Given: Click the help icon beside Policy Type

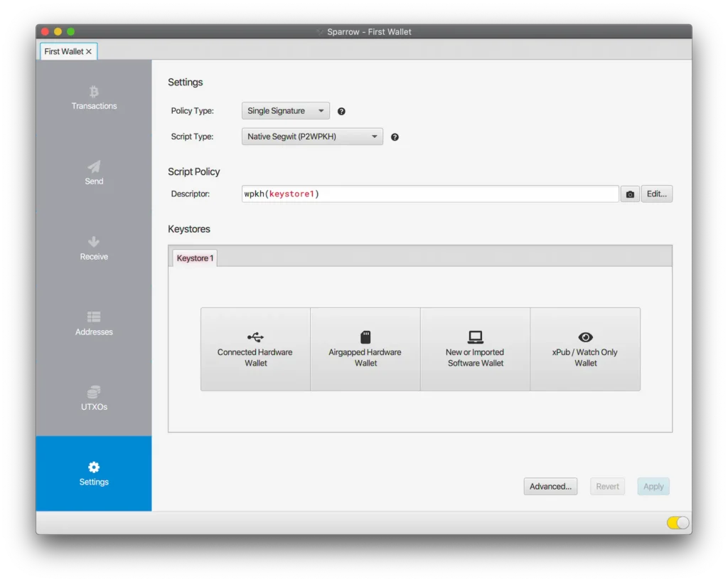Looking at the screenshot, I should (341, 111).
